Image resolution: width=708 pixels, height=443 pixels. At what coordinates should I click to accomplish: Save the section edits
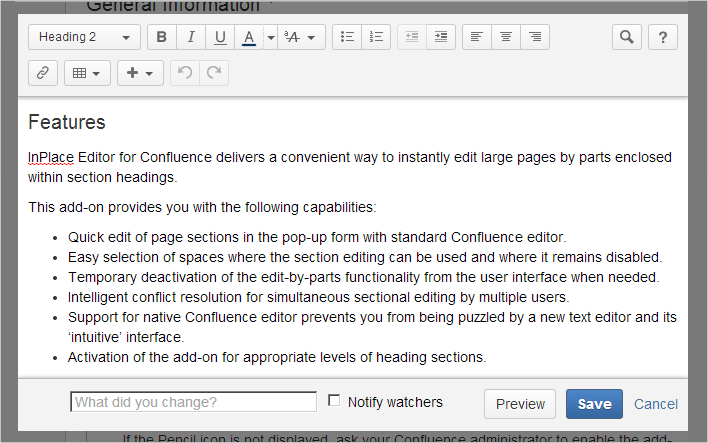click(x=594, y=404)
